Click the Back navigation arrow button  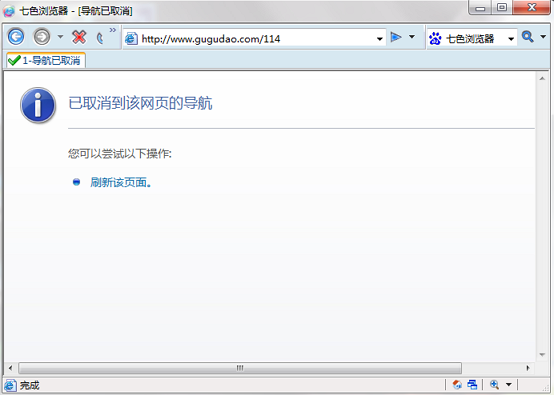click(x=16, y=37)
